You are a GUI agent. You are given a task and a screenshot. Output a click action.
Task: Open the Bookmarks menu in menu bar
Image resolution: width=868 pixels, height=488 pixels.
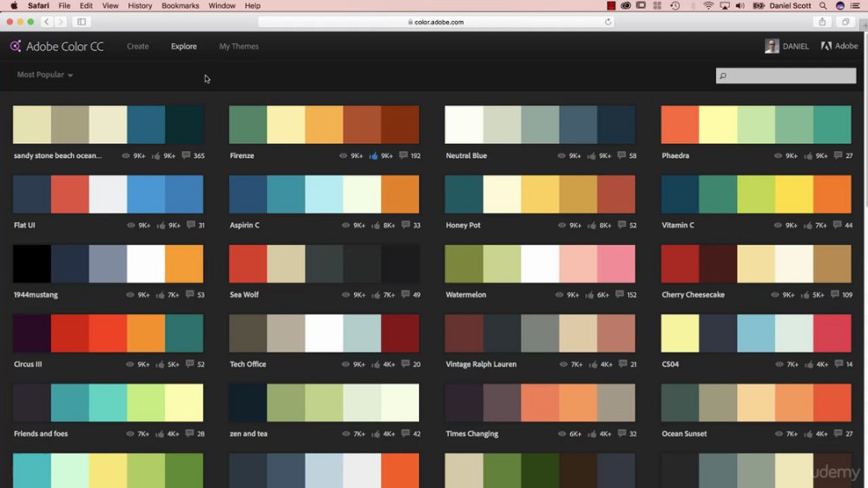(x=180, y=5)
